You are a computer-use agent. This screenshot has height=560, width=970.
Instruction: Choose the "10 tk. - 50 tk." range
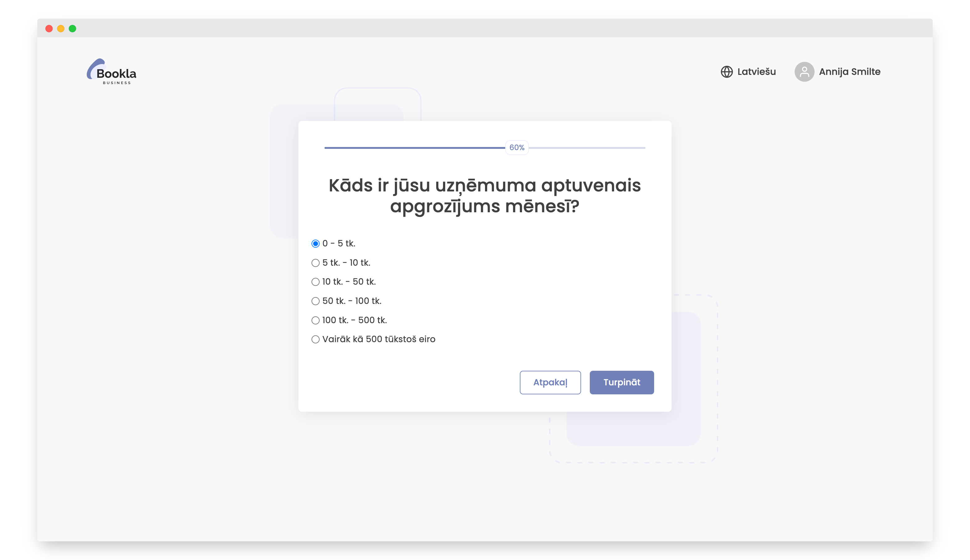[316, 282]
